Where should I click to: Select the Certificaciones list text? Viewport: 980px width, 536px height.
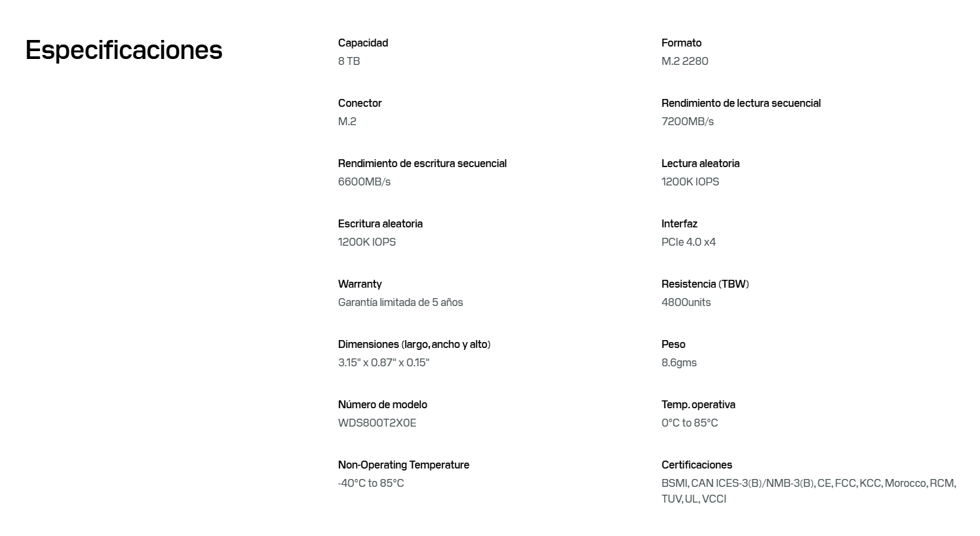click(809, 491)
